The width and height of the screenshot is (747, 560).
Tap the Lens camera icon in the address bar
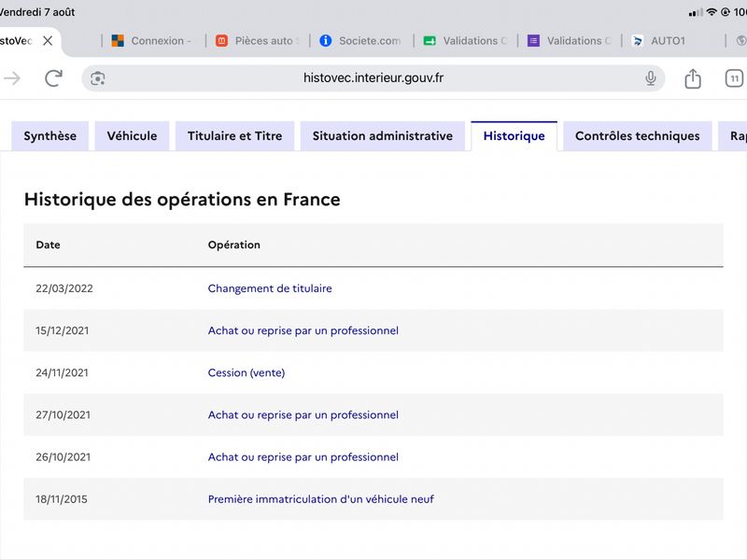tap(98, 78)
